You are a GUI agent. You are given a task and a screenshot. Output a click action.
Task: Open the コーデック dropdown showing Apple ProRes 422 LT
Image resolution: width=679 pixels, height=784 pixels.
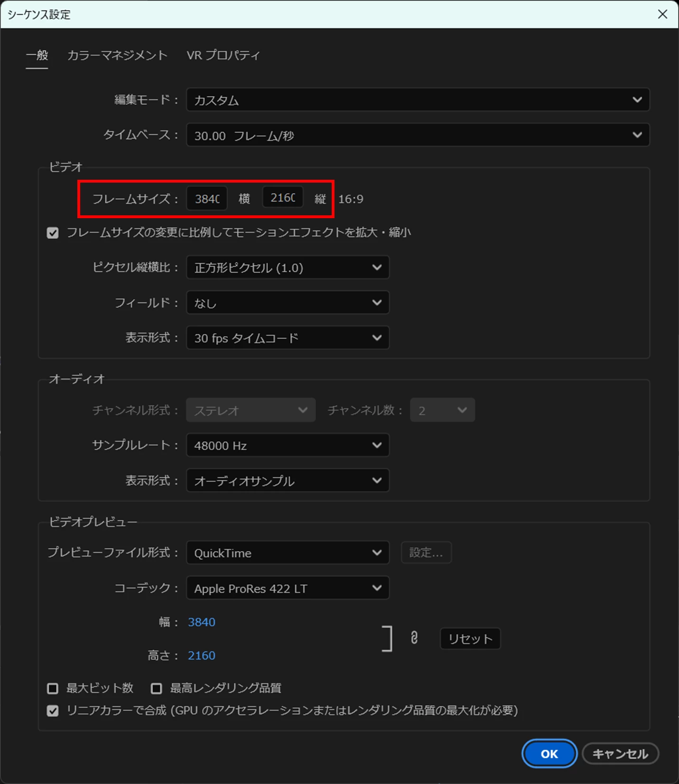(288, 588)
